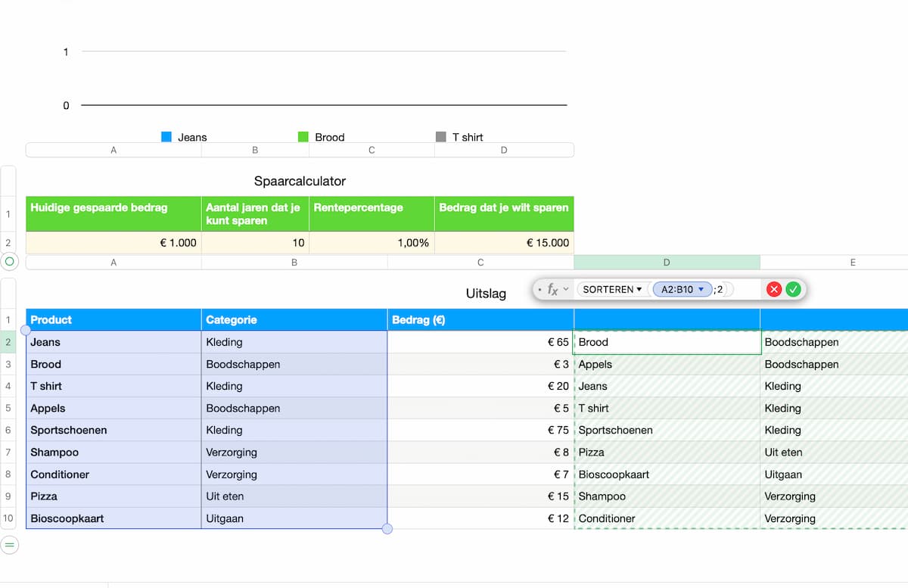Click the bottom-right selection handle at row 10
This screenshot has height=588, width=908.
click(x=387, y=529)
